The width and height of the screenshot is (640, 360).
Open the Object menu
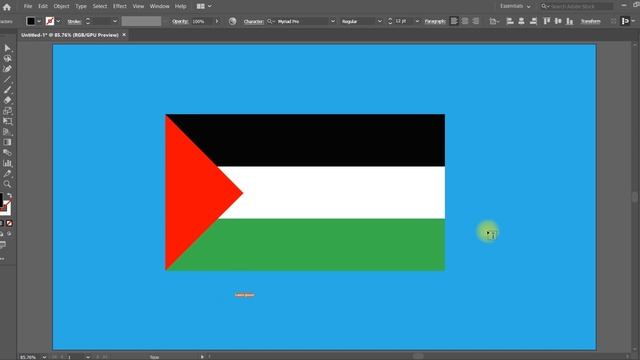pos(62,7)
